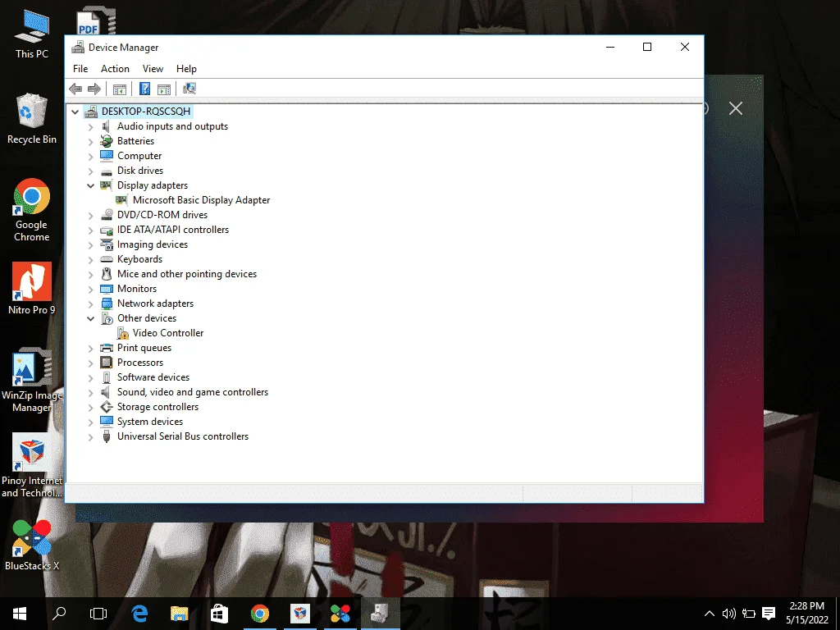Open Recycle Bin on desktop

point(32,119)
